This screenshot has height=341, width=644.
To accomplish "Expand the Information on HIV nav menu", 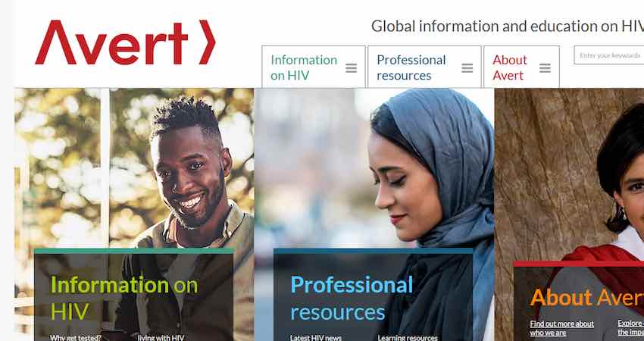I will [314, 67].
